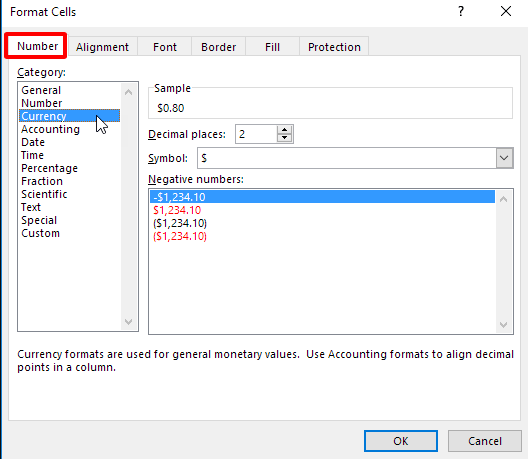
Task: Open the Alignment tab
Action: [102, 47]
